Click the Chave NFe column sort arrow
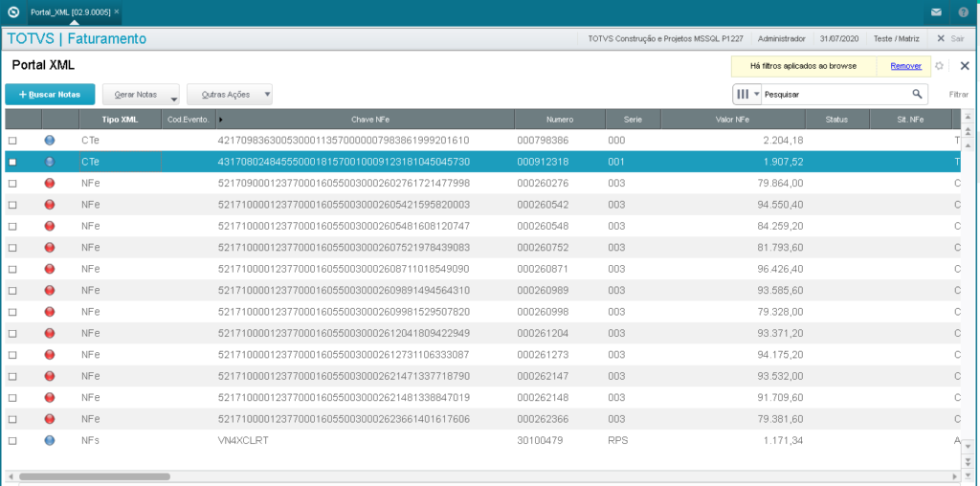The height and width of the screenshot is (486, 980). pos(221,120)
